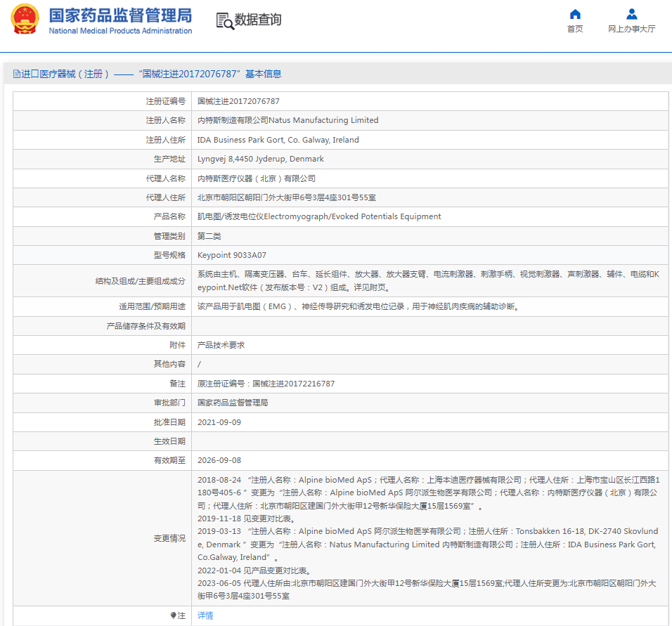Click the Lyngvej 8,4450 Jyderup address cell
Viewport: 672px width, 626px height.
[260, 159]
